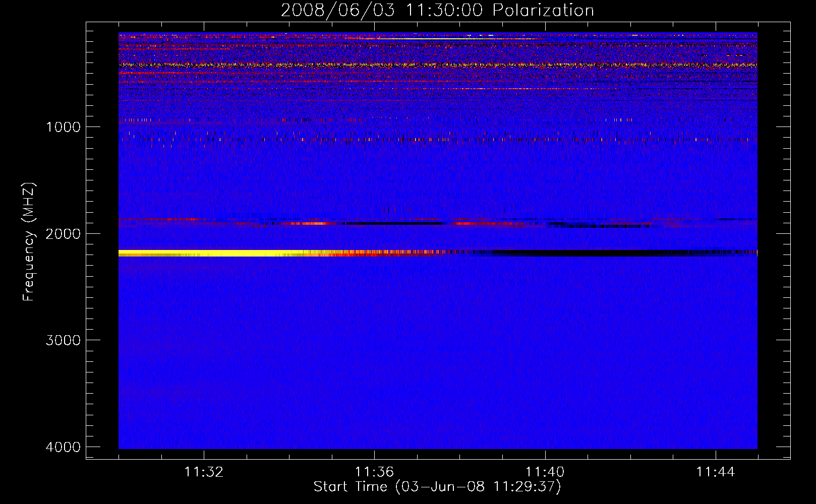Image resolution: width=816 pixels, height=504 pixels.
Task: Click the 11:36 time tick label
Action: click(x=374, y=472)
